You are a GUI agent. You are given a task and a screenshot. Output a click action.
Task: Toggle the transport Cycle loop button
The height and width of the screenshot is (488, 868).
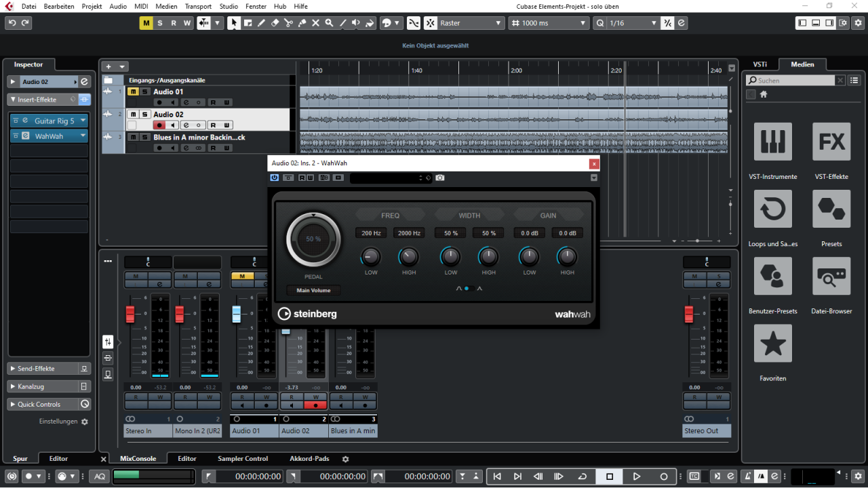[x=583, y=476]
